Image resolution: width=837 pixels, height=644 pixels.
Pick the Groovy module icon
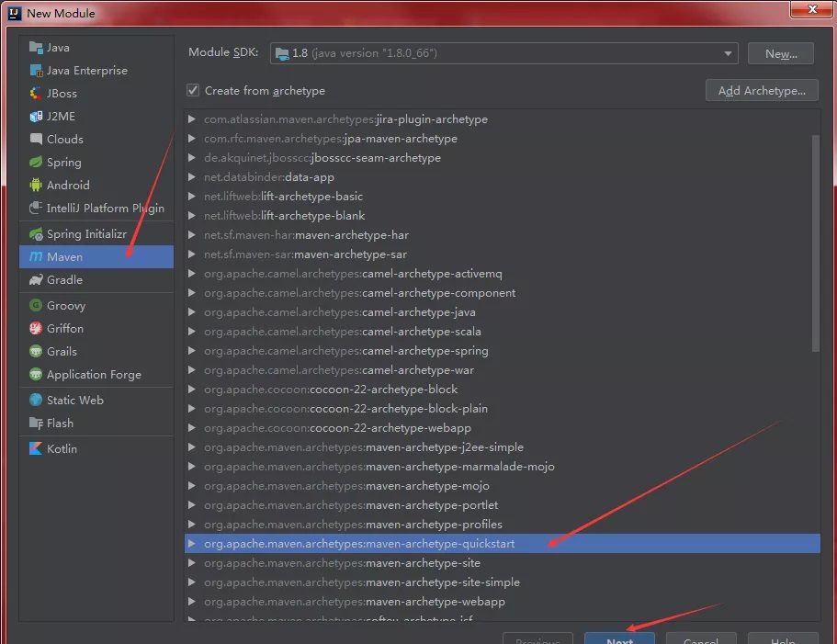(x=36, y=305)
